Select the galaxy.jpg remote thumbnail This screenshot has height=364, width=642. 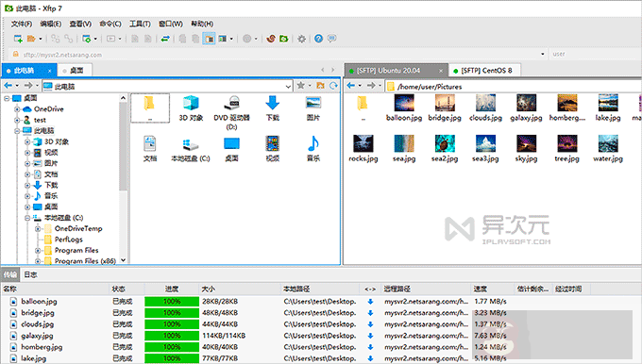pyautogui.click(x=526, y=108)
